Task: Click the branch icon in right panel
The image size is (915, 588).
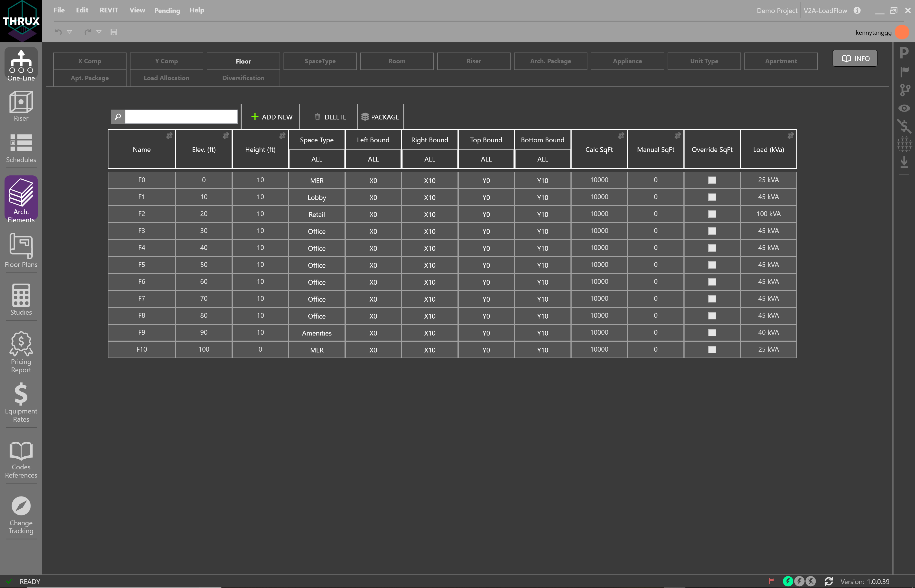Action: pyautogui.click(x=904, y=90)
